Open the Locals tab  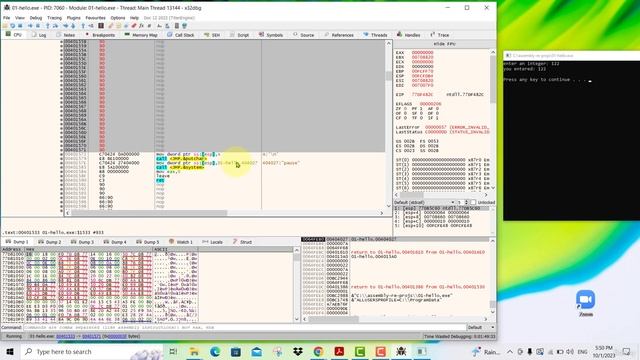(213, 242)
